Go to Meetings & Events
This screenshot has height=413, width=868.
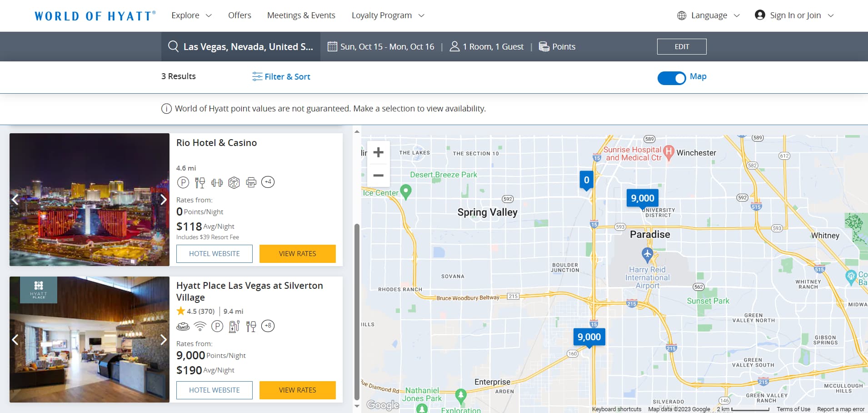301,15
